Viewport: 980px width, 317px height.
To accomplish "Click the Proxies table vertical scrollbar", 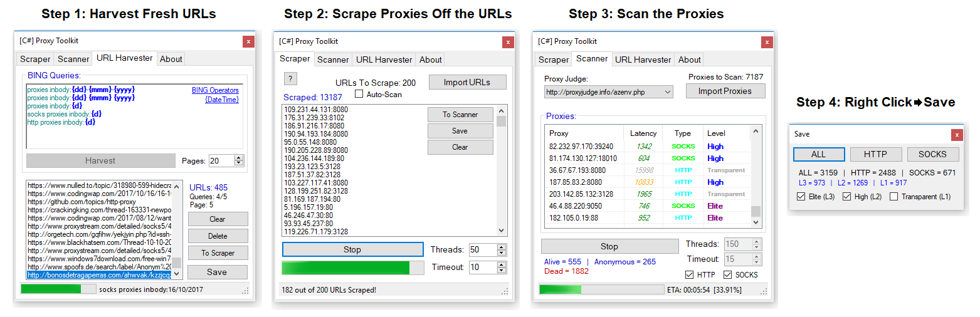I will (x=756, y=177).
